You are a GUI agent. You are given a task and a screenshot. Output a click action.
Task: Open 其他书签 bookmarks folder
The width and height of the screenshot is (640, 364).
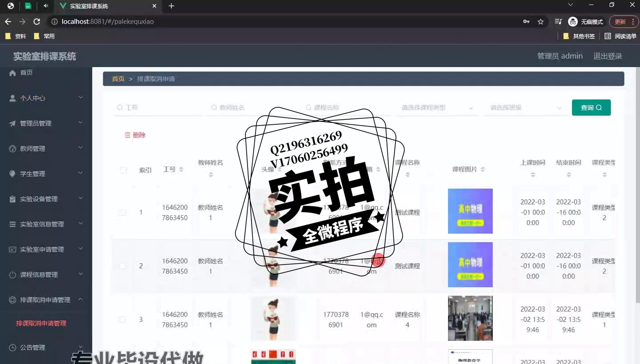click(579, 36)
